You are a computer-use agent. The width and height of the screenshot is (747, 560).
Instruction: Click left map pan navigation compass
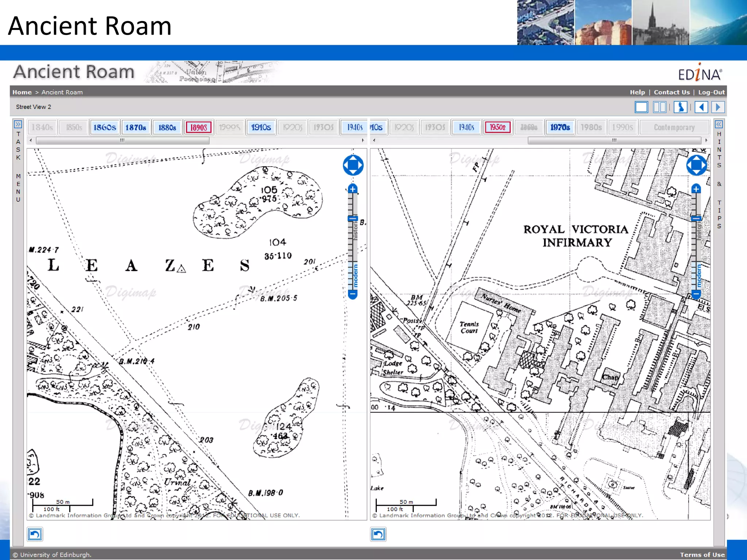point(353,165)
